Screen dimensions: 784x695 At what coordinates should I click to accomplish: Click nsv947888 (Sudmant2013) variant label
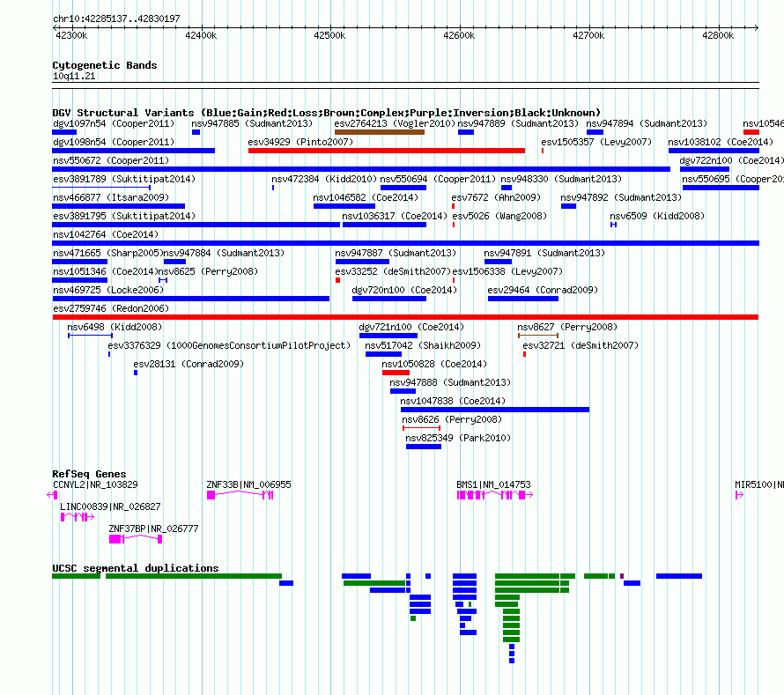[x=450, y=382]
